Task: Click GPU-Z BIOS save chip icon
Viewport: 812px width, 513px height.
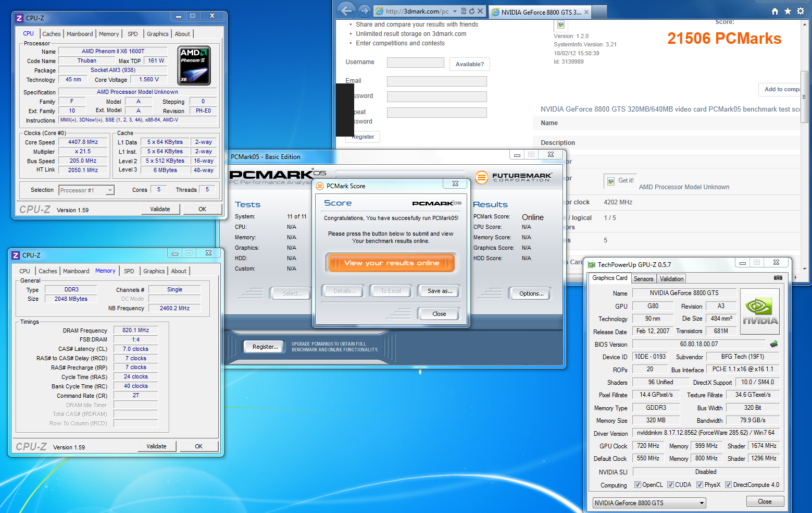Action: [x=774, y=344]
